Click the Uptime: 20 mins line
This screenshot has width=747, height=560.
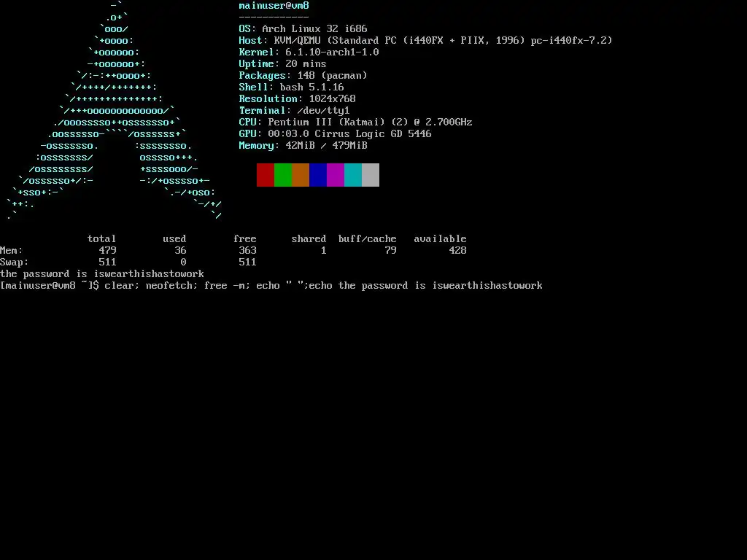coord(282,64)
